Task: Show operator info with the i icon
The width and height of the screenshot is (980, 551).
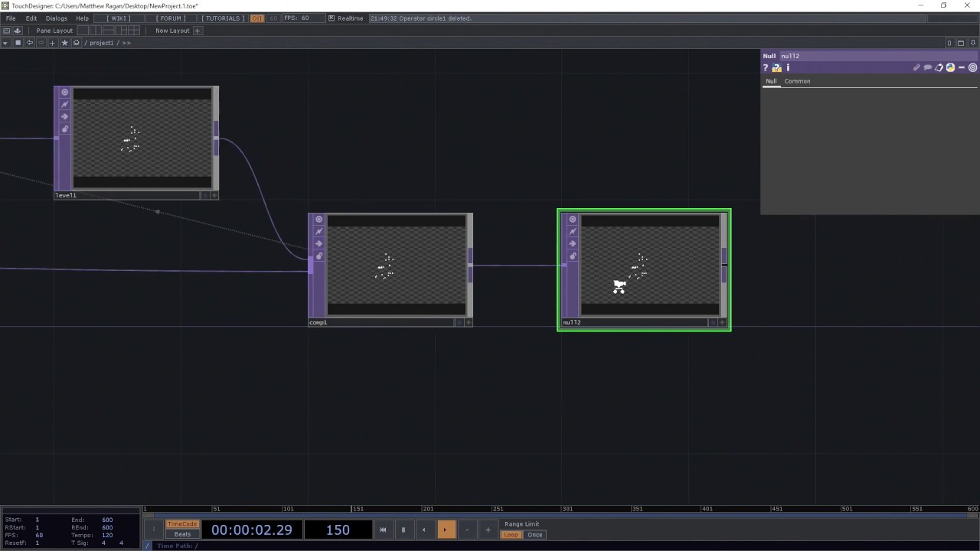Action: [788, 68]
